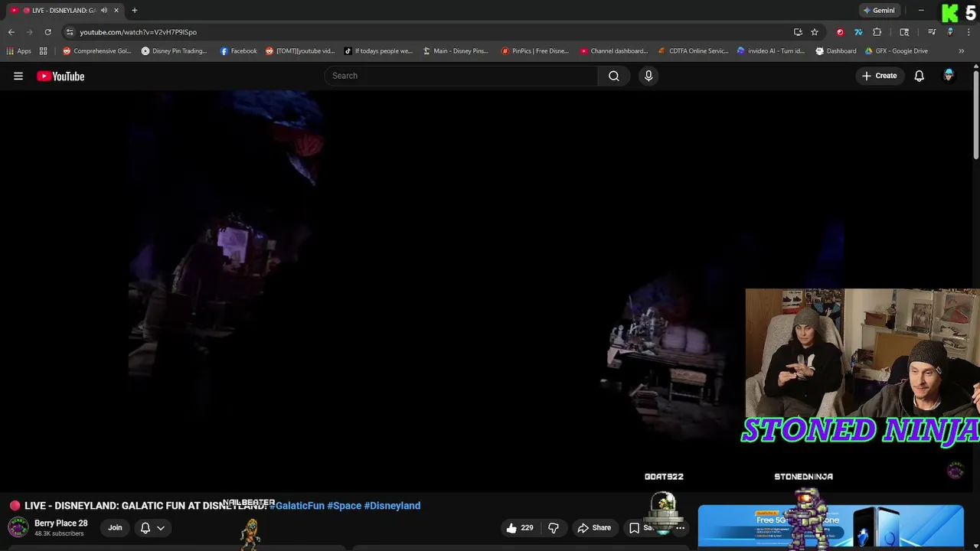This screenshot has height=551, width=980.
Task: Open Chrome extensions puzzle icon
Action: (x=877, y=32)
